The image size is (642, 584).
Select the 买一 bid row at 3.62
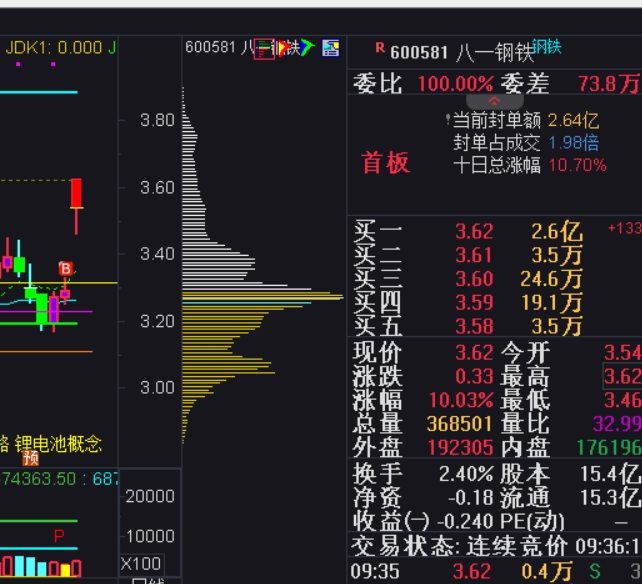click(x=497, y=231)
